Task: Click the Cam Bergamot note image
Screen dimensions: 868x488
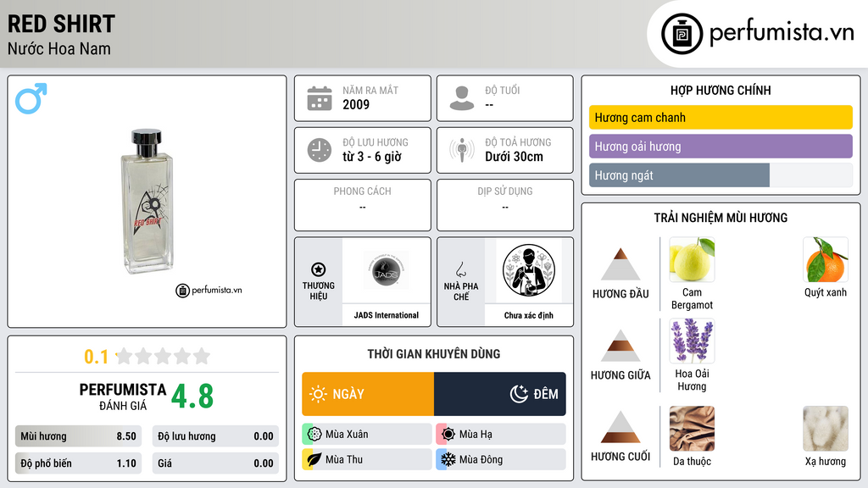Action: [692, 259]
